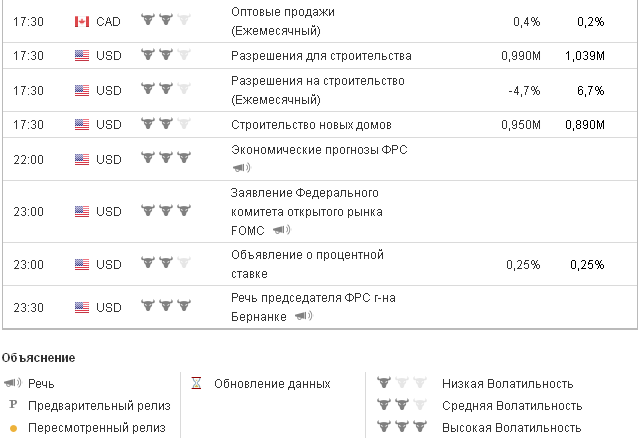Screen dimensions: 641x447
Task: Click the 1,039M previous value
Action: (x=584, y=56)
